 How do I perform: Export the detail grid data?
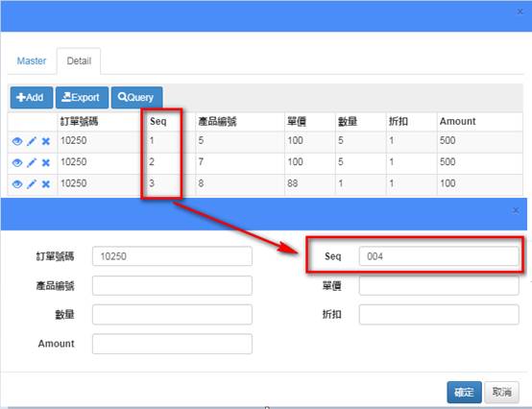click(83, 97)
